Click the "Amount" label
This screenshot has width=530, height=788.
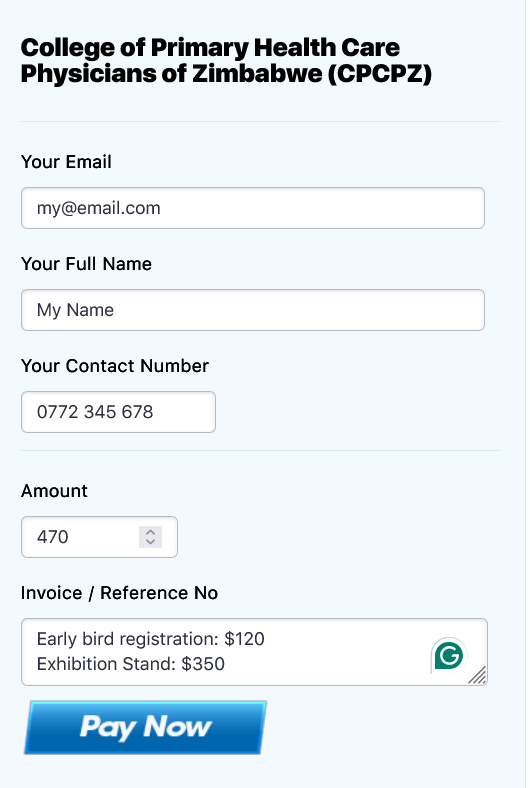point(54,491)
